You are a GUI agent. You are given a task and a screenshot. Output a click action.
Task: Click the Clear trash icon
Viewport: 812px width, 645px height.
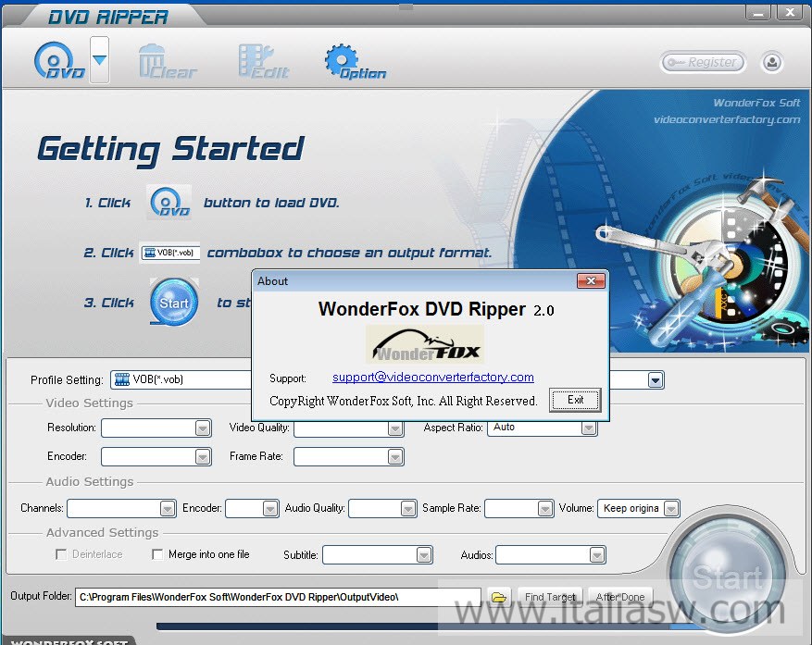pos(168,62)
